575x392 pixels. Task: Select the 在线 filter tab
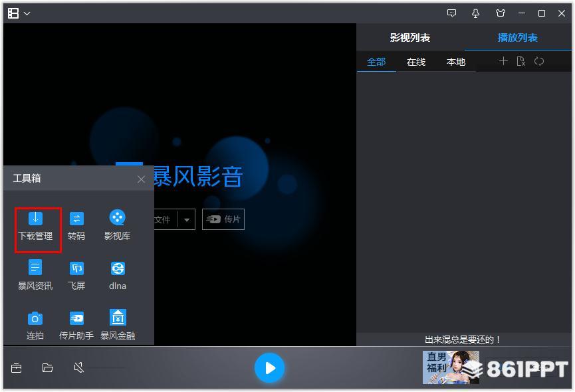[x=416, y=62]
